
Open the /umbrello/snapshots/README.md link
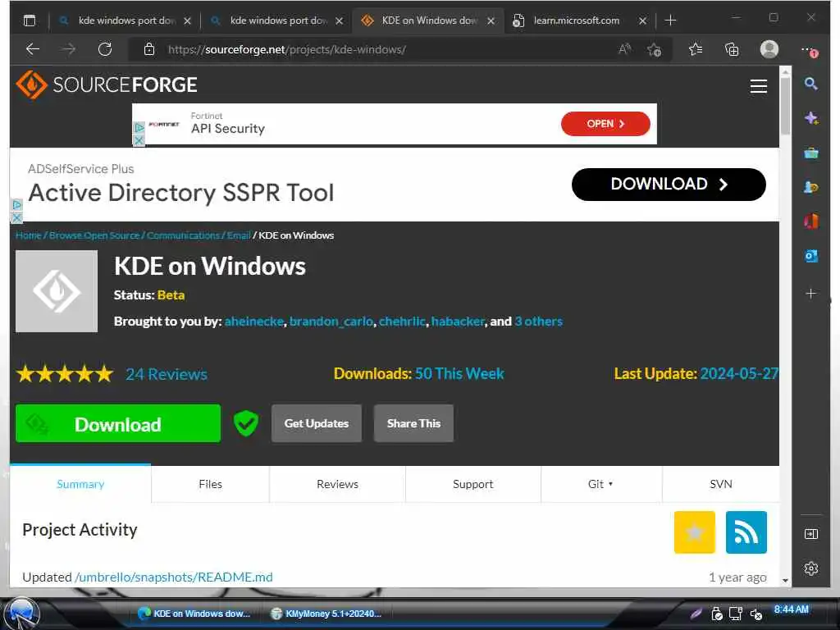[x=174, y=577]
